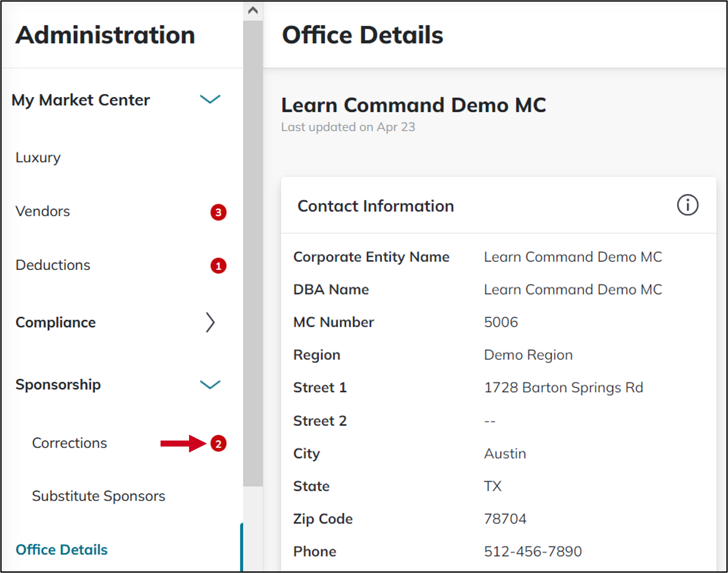Click the Deductions red notification badge
Viewport: 728px width, 573px height.
(218, 266)
